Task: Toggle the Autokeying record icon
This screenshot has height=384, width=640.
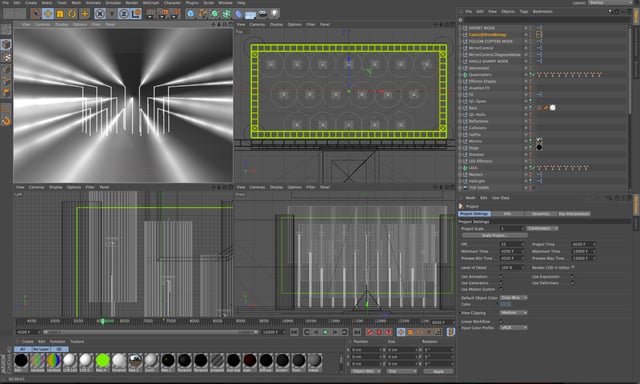Action: pyautogui.click(x=379, y=332)
